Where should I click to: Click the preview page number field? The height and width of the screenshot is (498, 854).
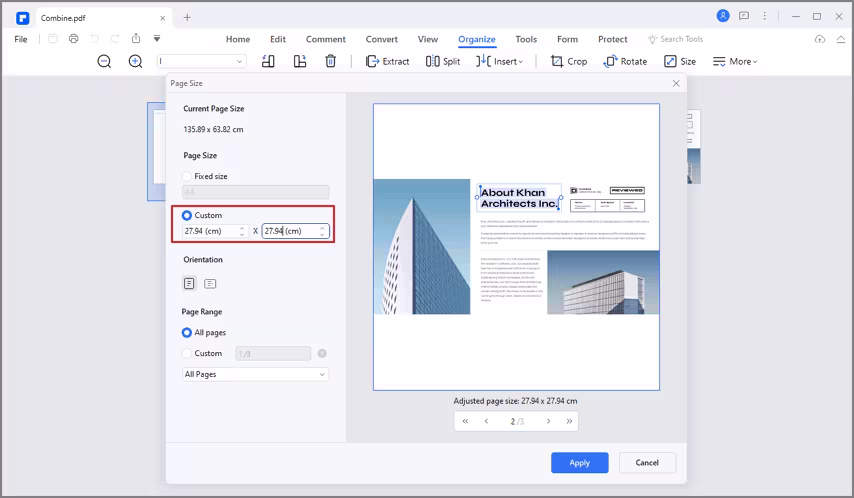coord(517,421)
